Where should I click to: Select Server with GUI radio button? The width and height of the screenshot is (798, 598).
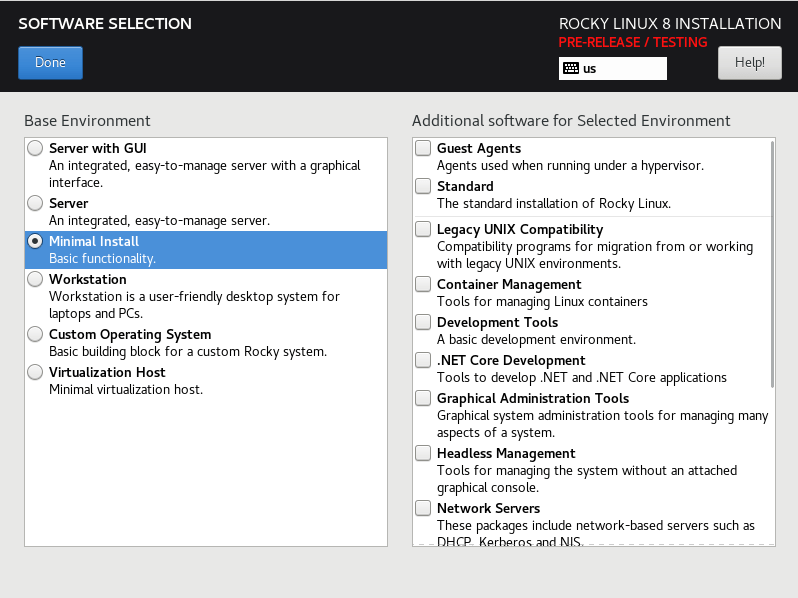35,148
